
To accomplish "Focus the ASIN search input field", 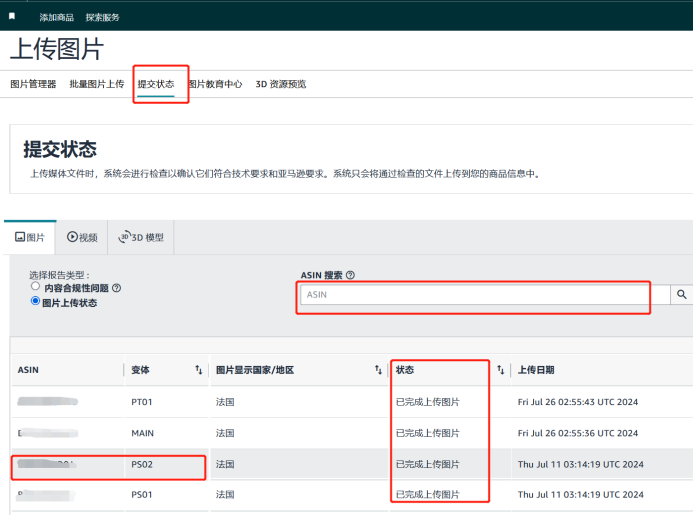I will coord(485,295).
